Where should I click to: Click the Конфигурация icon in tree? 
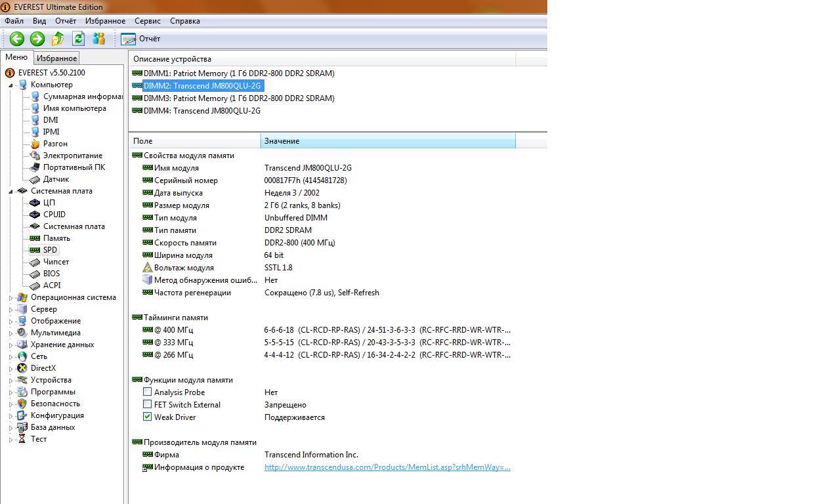(x=22, y=415)
